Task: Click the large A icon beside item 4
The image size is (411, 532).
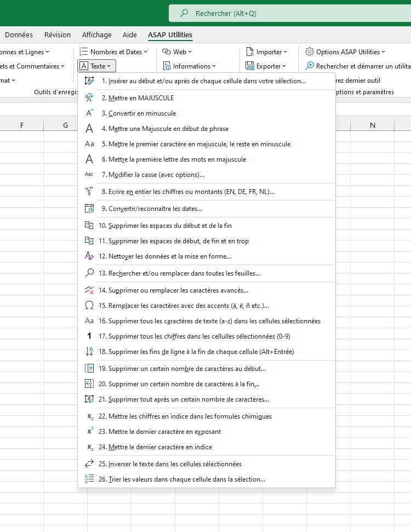Action: tap(89, 128)
